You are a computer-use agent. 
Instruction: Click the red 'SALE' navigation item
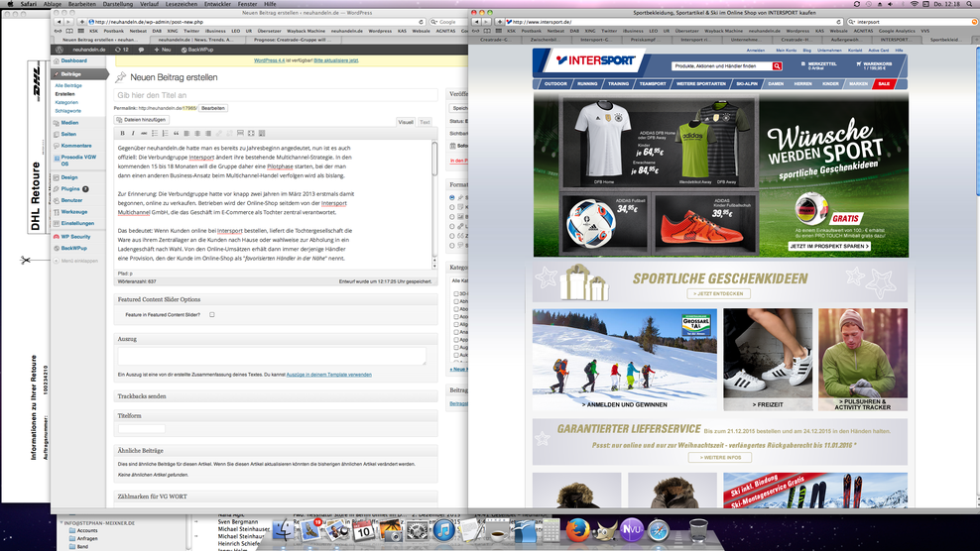883,83
